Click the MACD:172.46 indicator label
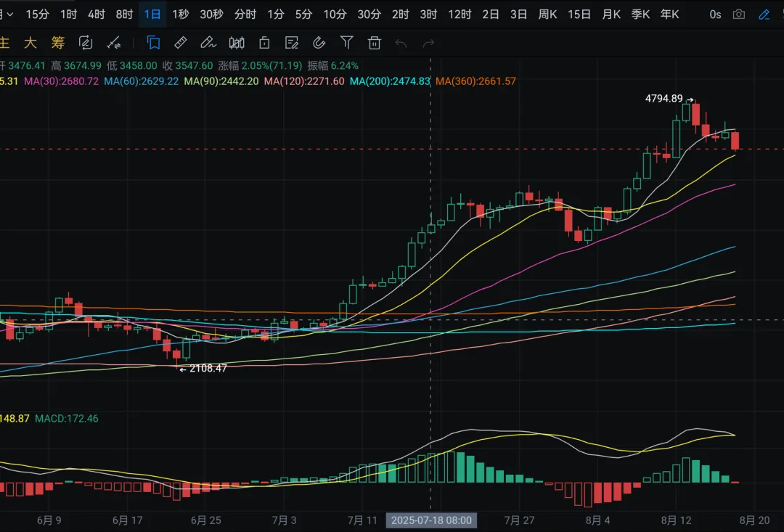Viewport: 784px width, 532px height. click(67, 419)
